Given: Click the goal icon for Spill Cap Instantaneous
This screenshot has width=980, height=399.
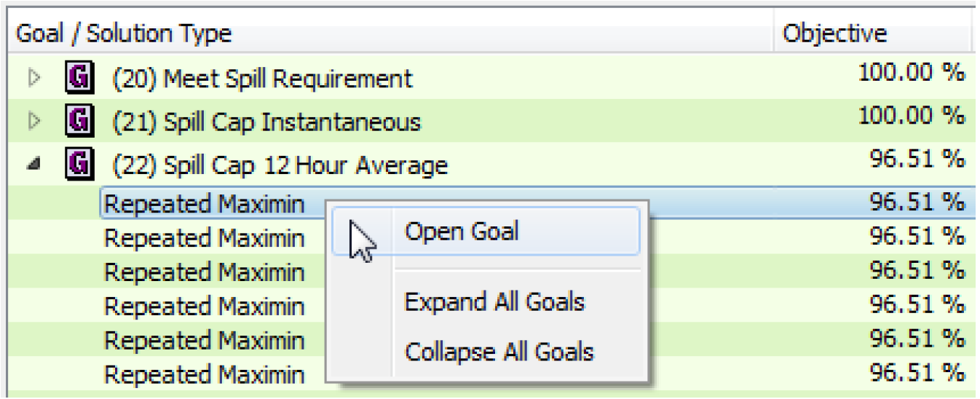Looking at the screenshot, I should (x=78, y=122).
